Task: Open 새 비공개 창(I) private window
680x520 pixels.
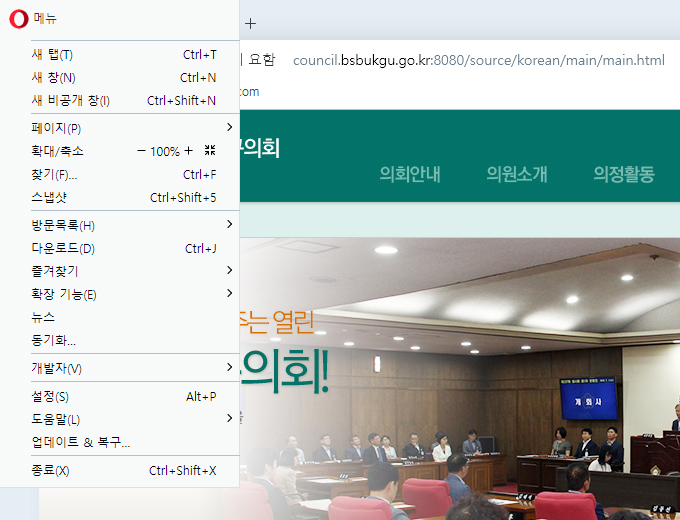Action: (124, 101)
